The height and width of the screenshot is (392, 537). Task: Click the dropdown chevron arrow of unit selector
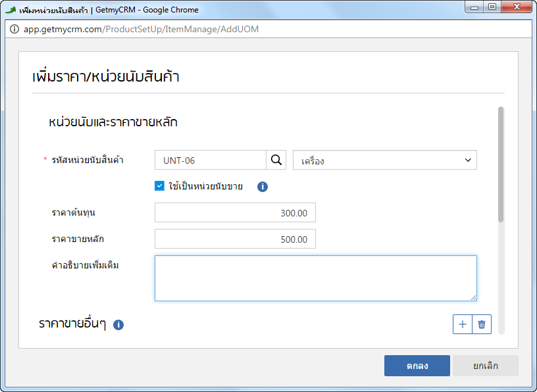click(x=468, y=160)
